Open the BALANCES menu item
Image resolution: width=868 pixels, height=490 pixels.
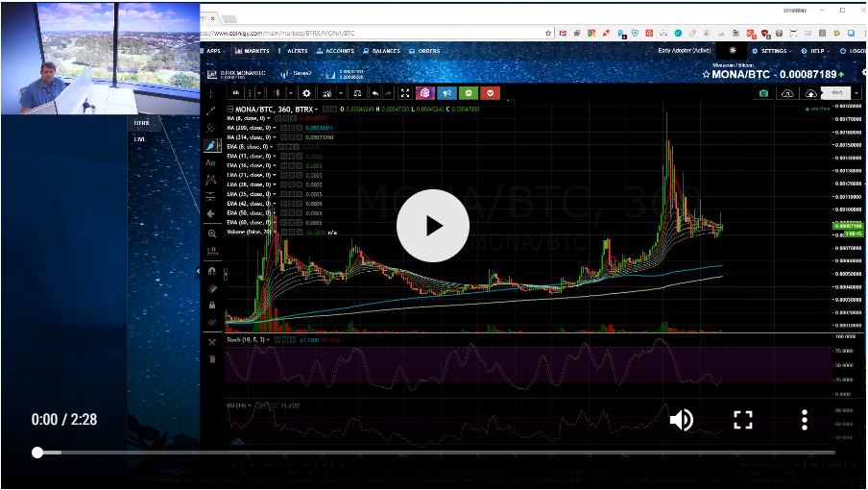tap(382, 51)
